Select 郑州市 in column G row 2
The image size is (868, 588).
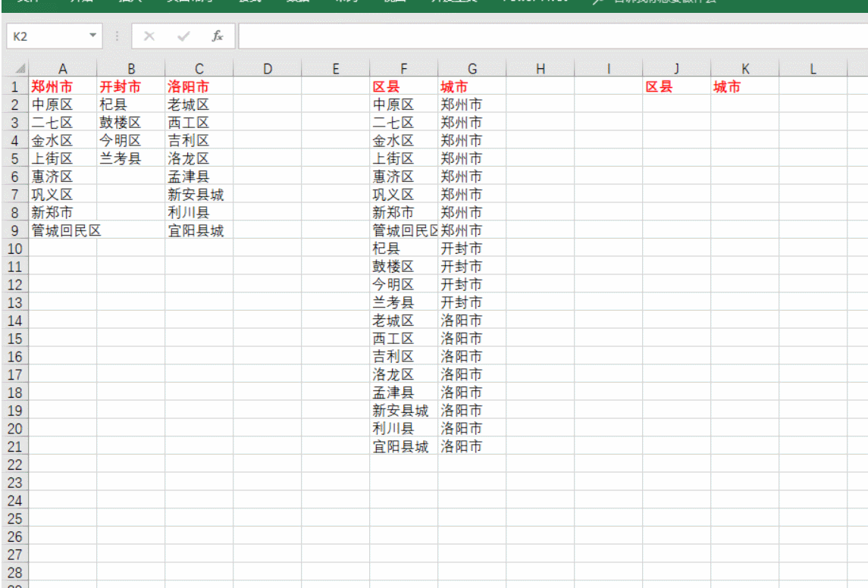coord(472,105)
